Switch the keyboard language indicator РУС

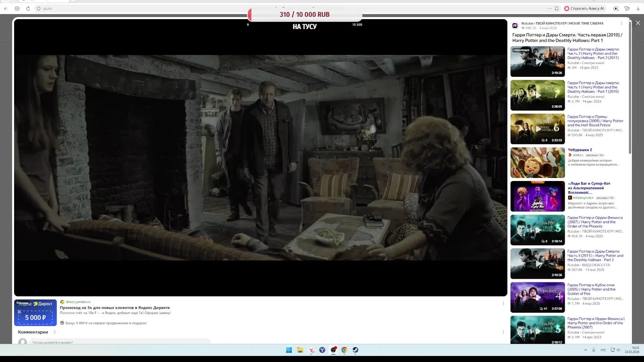click(x=603, y=350)
